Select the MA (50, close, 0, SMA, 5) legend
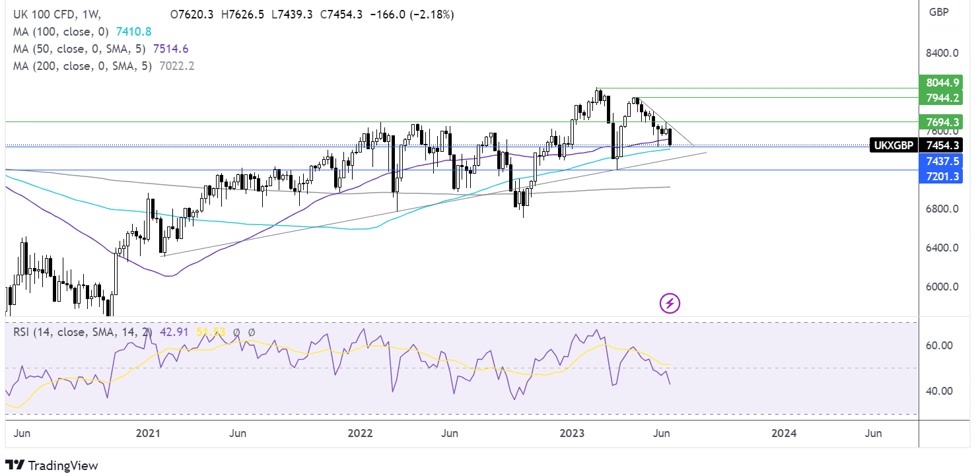 81,49
